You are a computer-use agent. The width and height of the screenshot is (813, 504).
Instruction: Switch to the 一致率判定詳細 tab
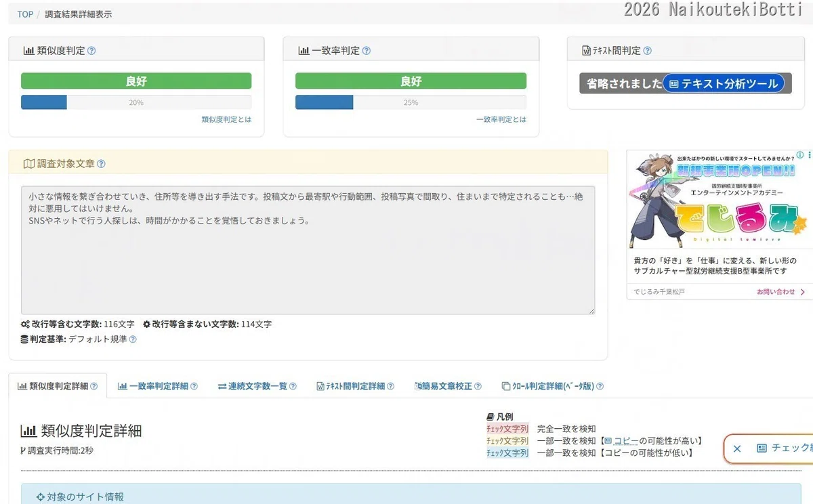tap(158, 387)
